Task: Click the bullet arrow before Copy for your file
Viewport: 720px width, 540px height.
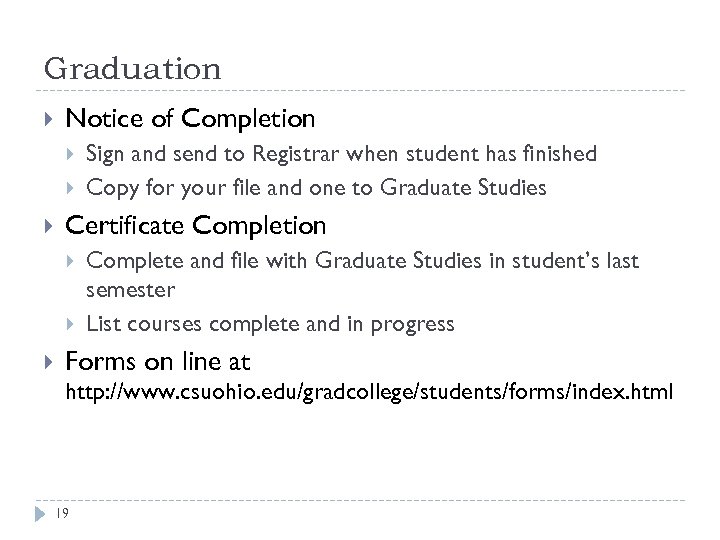Action: click(72, 187)
